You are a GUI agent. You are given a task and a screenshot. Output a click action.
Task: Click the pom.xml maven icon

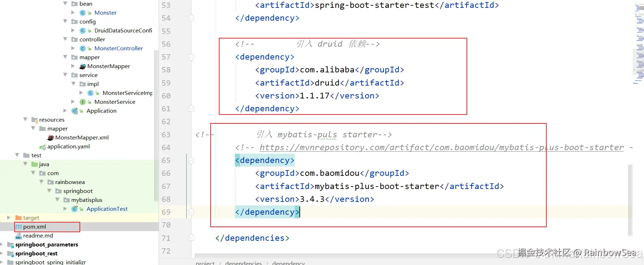19,226
